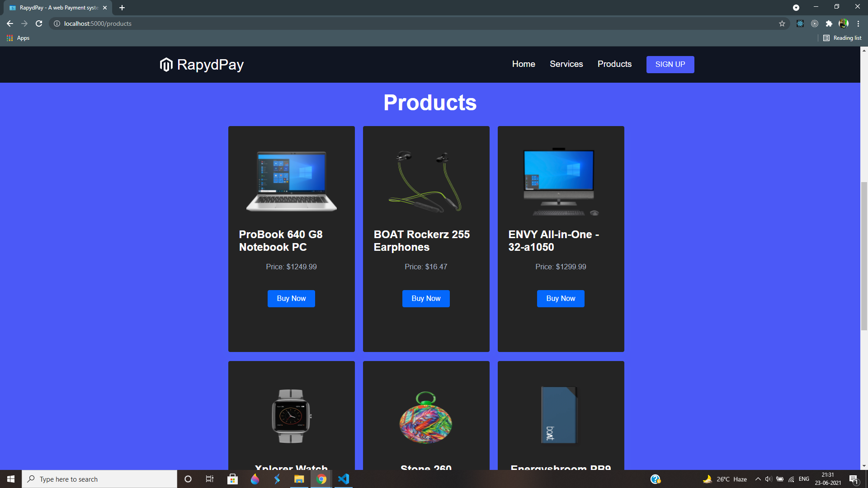Show hidden system tray icons

[x=758, y=479]
